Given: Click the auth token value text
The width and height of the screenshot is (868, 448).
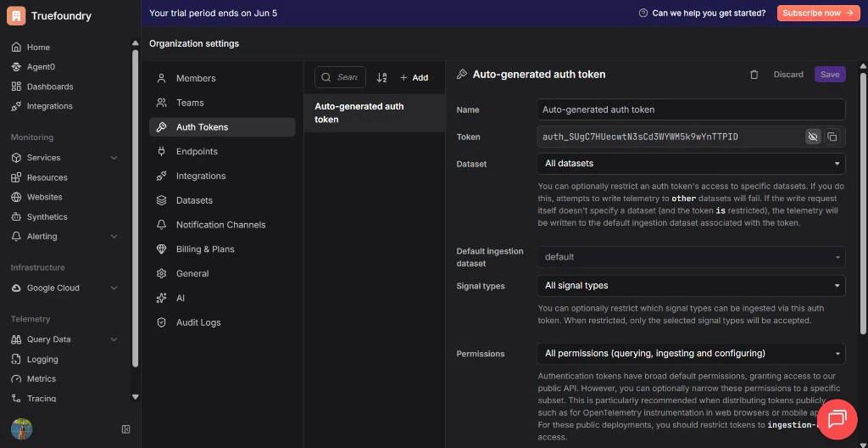Looking at the screenshot, I should tap(640, 137).
